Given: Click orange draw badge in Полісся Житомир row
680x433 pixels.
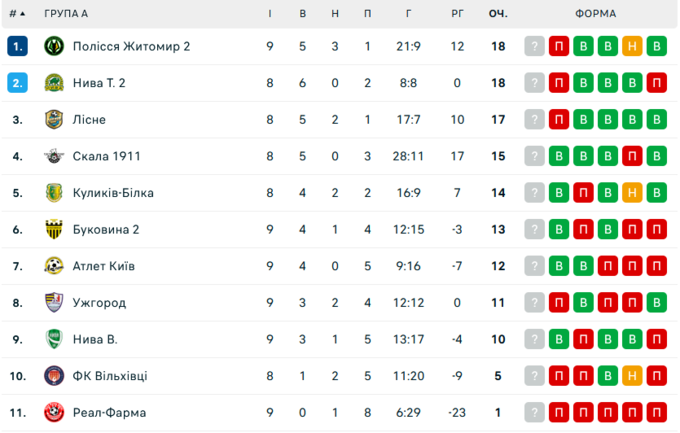Looking at the screenshot, I should (x=632, y=46).
